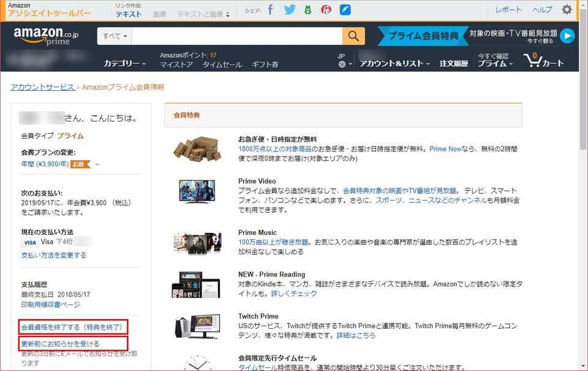Open associate toolbar settings gear
The image size is (588, 371).
pos(567,9)
